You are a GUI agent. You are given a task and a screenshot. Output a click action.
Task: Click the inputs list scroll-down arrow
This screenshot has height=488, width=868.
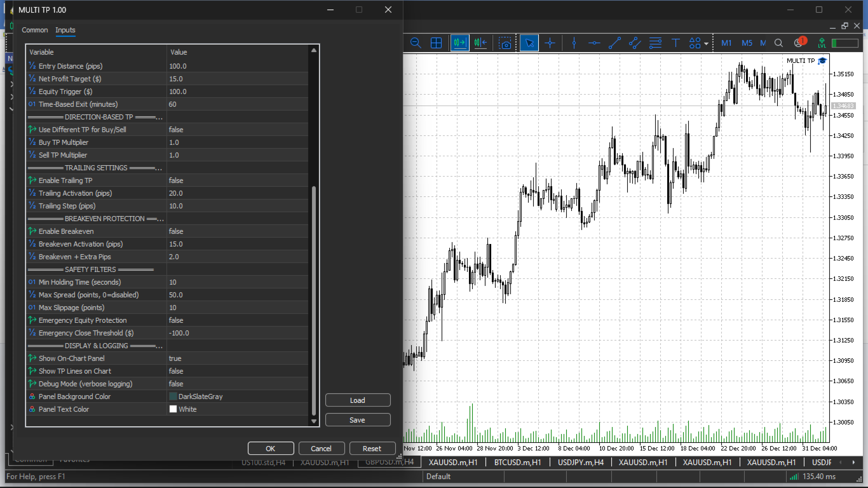click(313, 421)
